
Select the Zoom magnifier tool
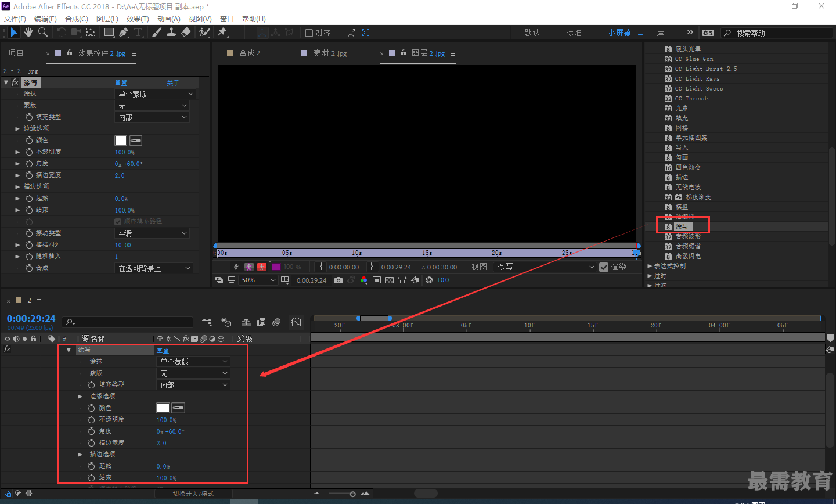pyautogui.click(x=42, y=33)
